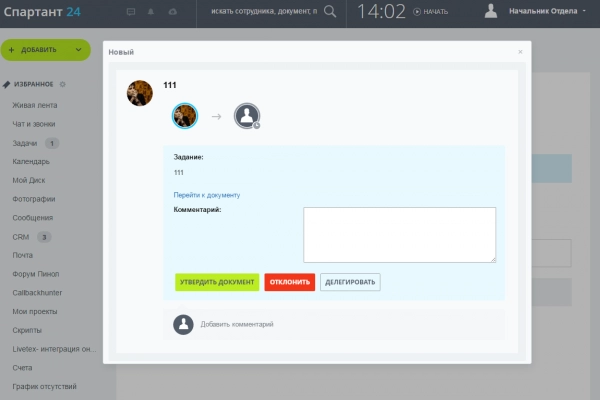
Task: Open Задачи in the left menu
Action: [x=24, y=143]
